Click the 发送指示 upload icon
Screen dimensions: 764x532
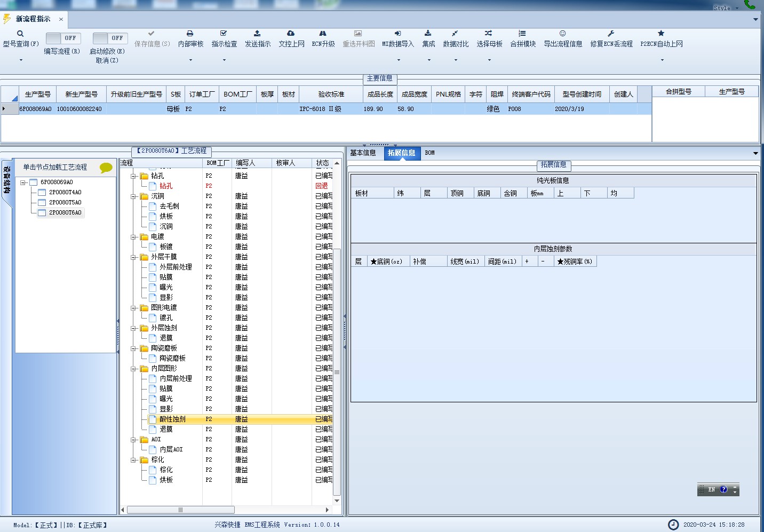click(257, 33)
